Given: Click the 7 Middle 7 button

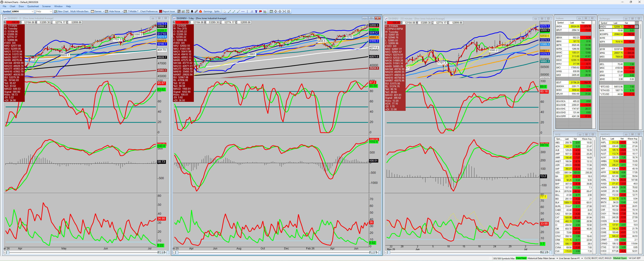Looking at the screenshot, I should coord(131,11).
